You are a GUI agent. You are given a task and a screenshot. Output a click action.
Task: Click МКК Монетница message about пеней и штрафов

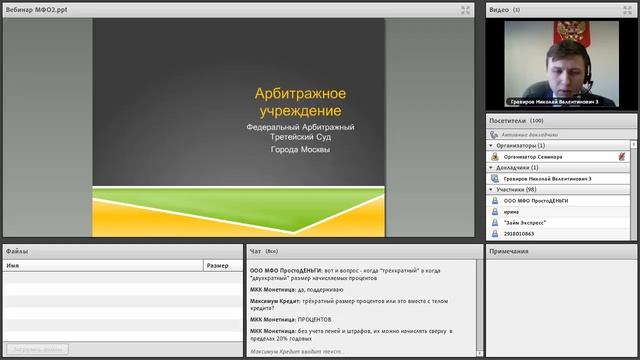coord(351,335)
